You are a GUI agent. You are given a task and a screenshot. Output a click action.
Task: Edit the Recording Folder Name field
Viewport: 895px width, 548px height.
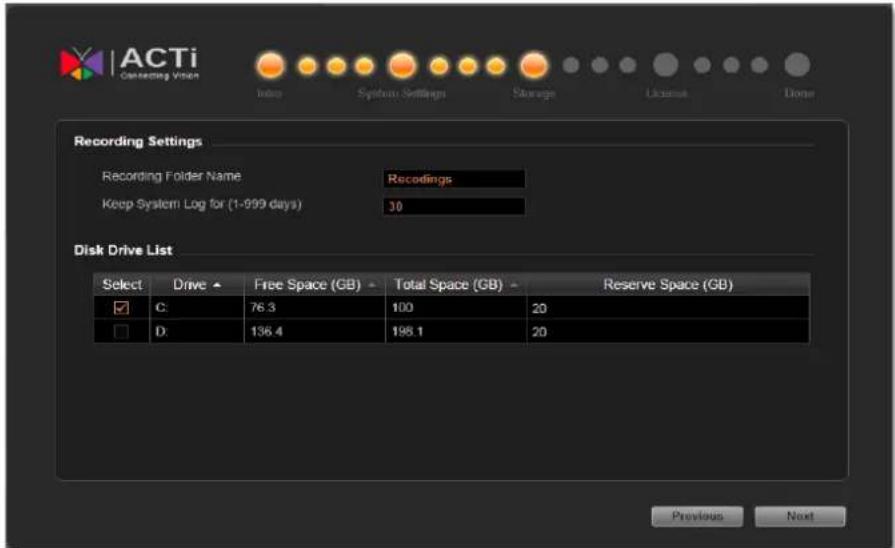(x=454, y=179)
